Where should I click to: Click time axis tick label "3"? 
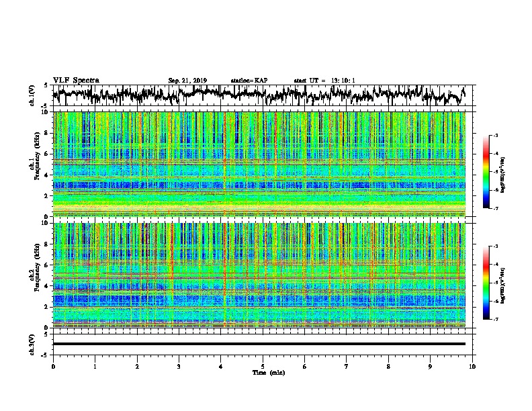tap(179, 367)
